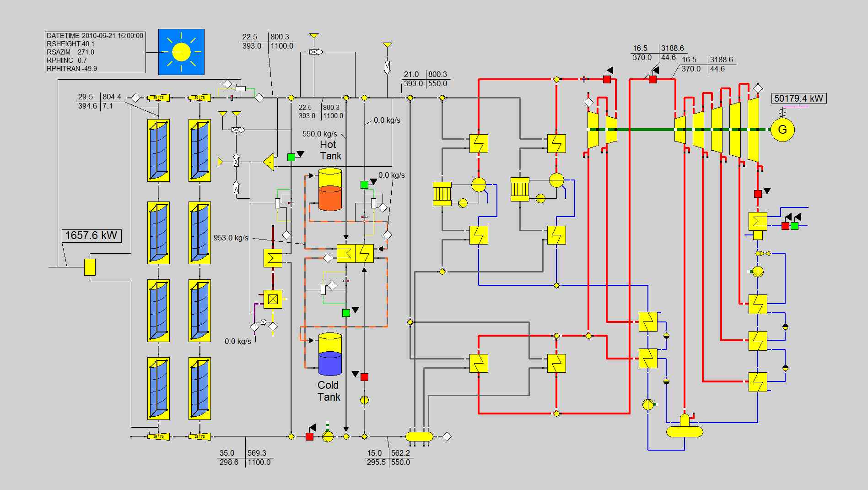Screen dimensions: 868x490
Task: Click the horizontal header vessel above 562.2 value
Action: (x=419, y=436)
